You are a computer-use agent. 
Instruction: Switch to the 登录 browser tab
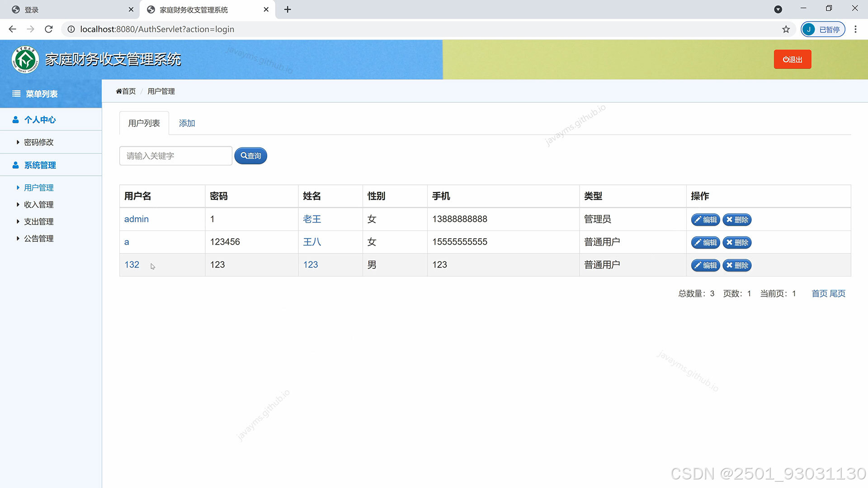(x=70, y=9)
